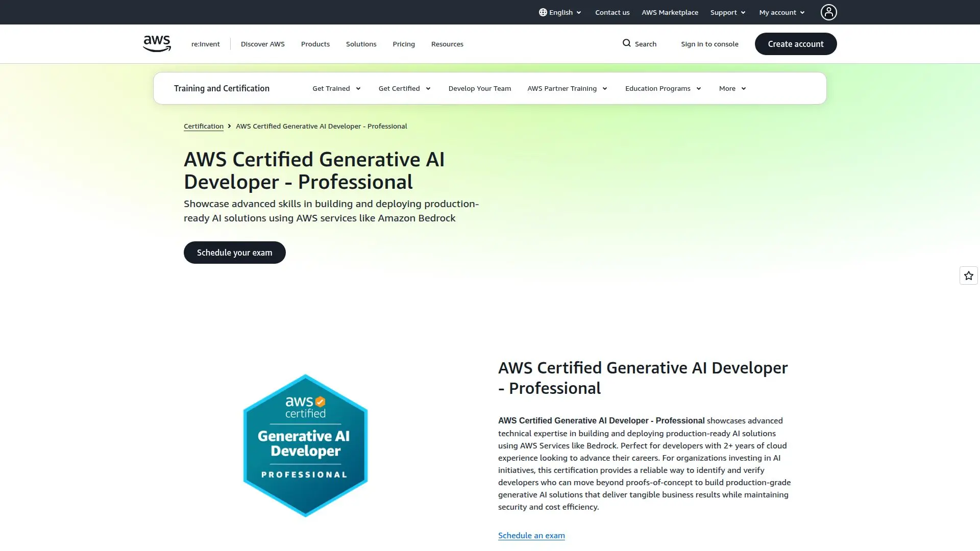Open the AWS Partner Training dropdown

tap(567, 88)
